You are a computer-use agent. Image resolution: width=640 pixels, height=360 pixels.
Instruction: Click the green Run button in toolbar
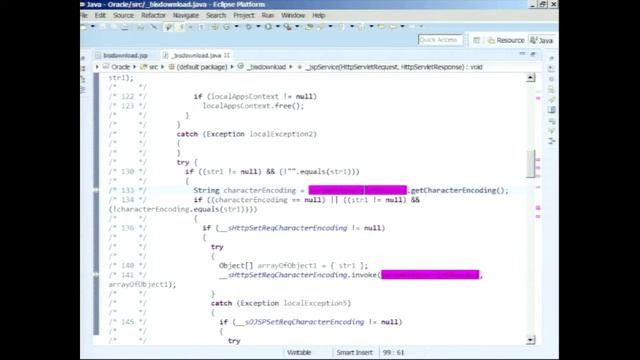(268, 27)
